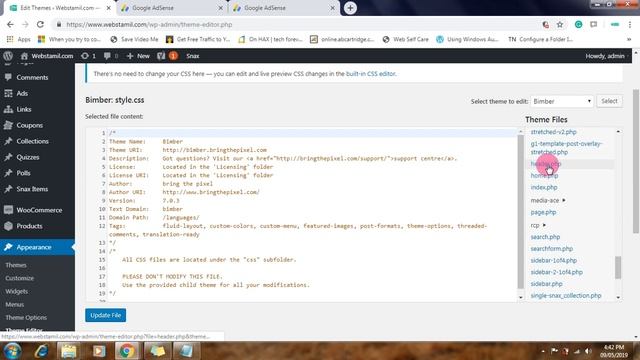This screenshot has height=360, width=640.
Task: Click the Select button next to Bimber
Action: point(609,101)
